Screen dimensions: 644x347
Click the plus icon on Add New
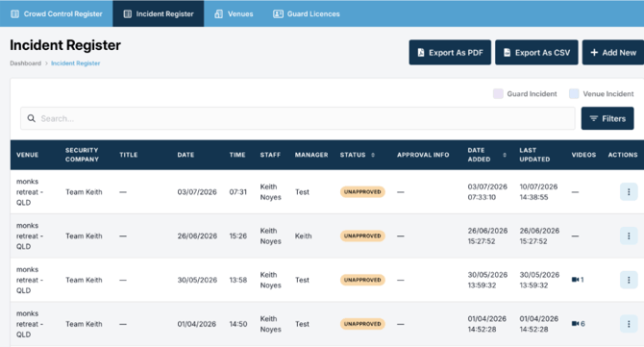click(x=594, y=53)
